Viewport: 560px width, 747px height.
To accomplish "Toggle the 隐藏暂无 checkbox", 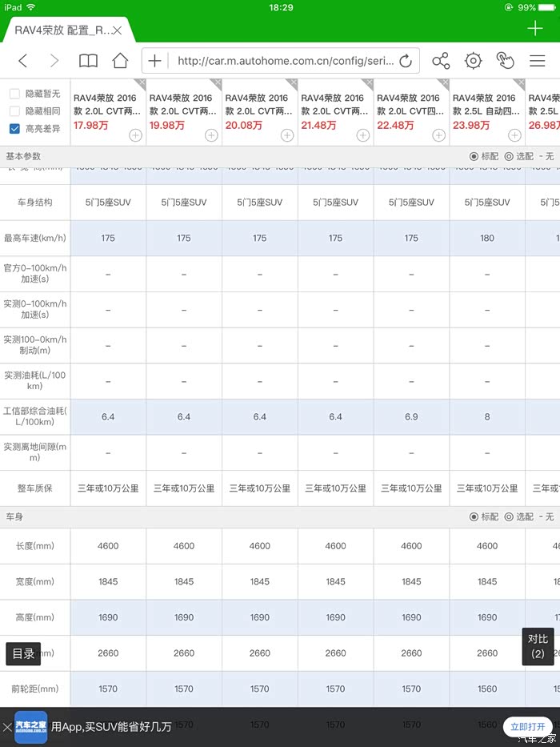I will [x=14, y=94].
